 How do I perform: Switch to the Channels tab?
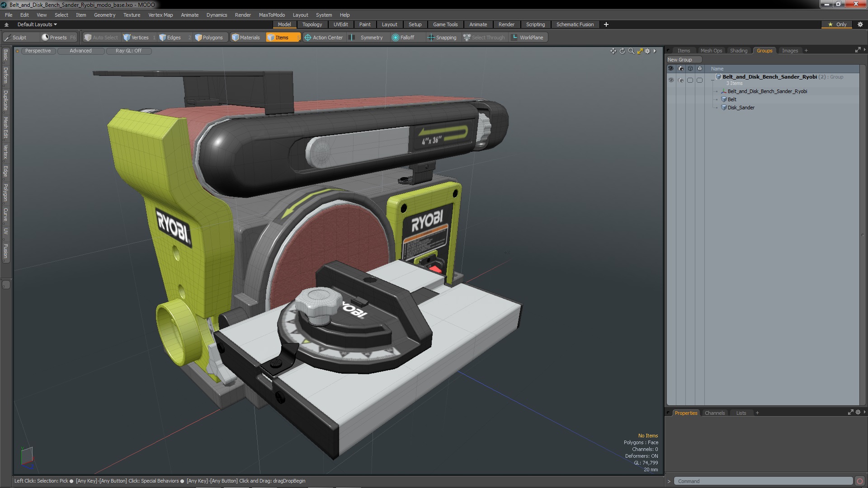[x=714, y=413]
